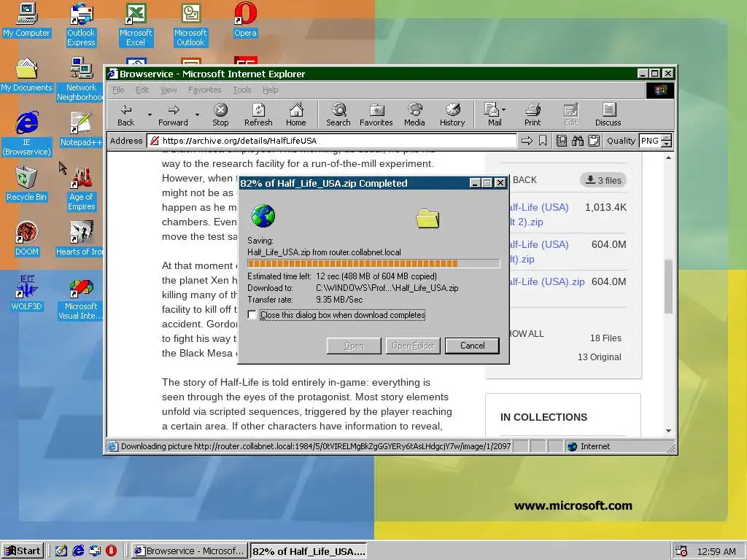Launch Opera from desktop icon
747x560 pixels.
pyautogui.click(x=245, y=20)
